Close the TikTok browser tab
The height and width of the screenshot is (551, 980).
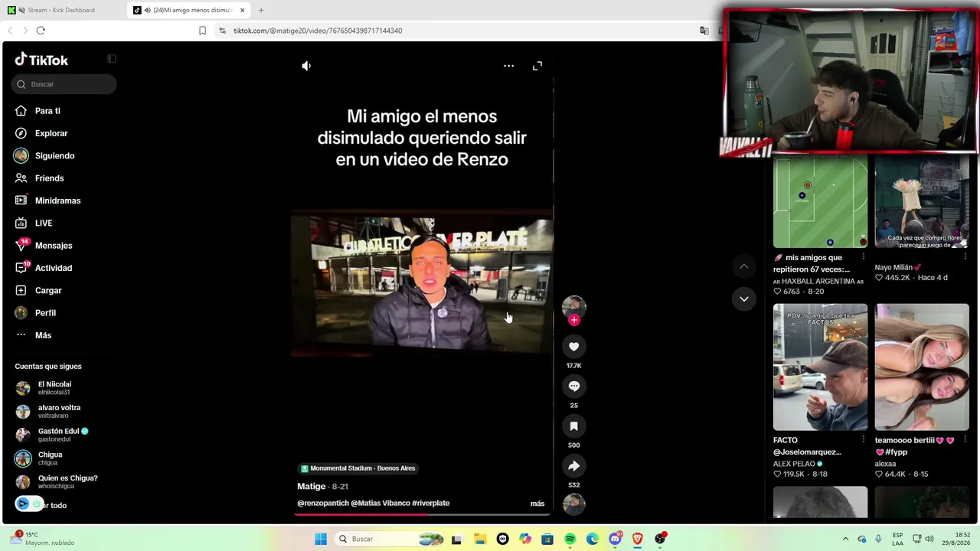coord(243,10)
